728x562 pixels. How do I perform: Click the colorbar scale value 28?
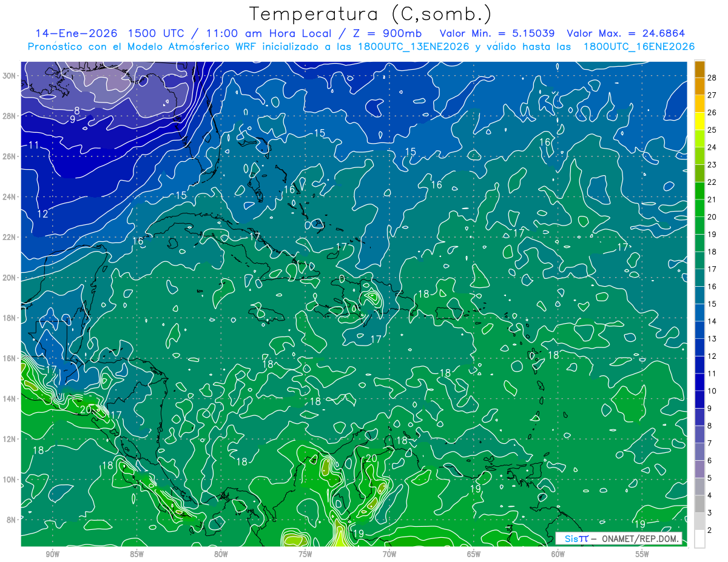pyautogui.click(x=712, y=77)
